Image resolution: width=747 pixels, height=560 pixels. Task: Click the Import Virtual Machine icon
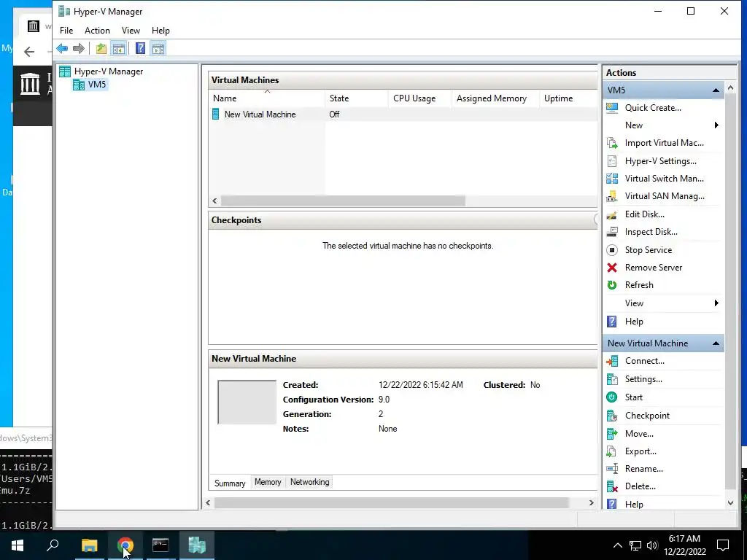pos(612,143)
